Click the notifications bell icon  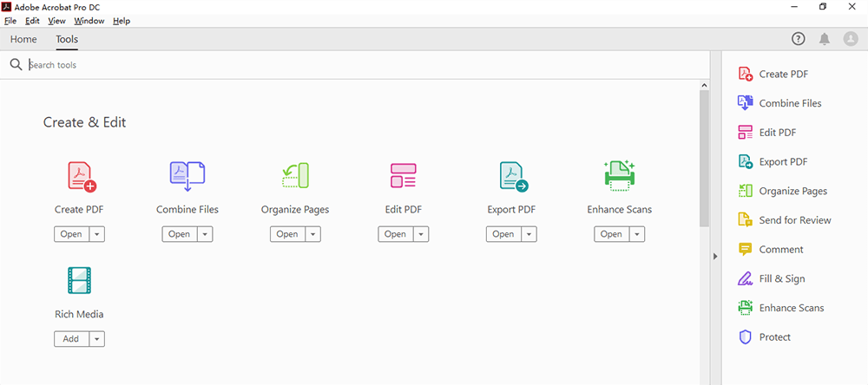(x=824, y=39)
